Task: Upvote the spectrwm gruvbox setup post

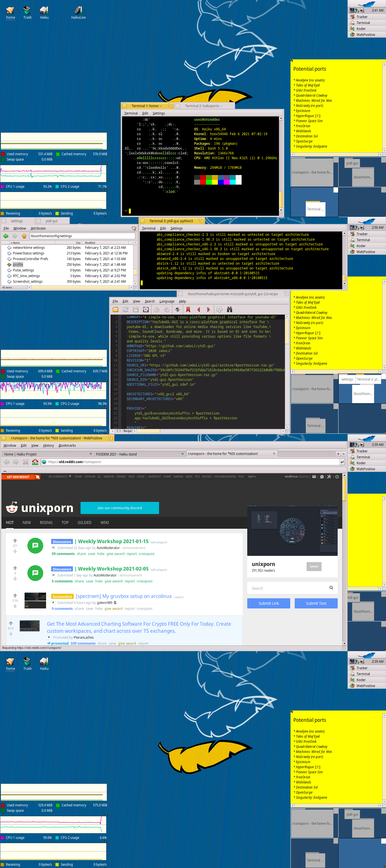Action: (x=15, y=595)
